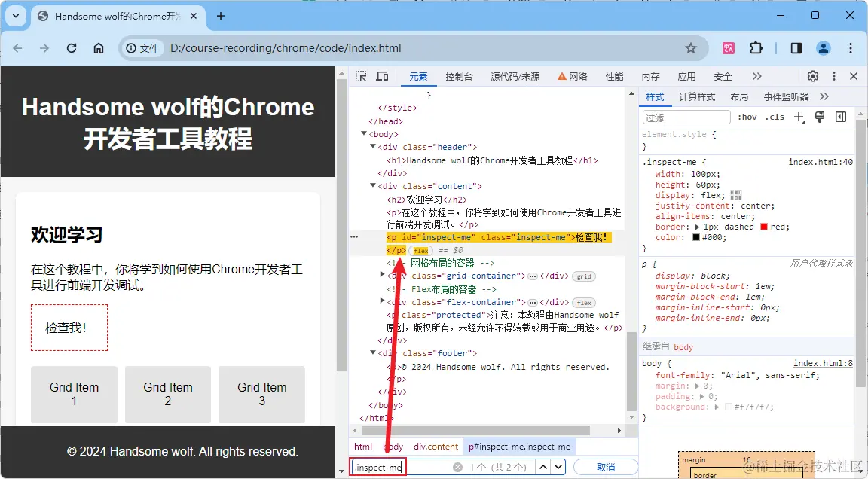
Task: Clear the .inspect-me search field
Action: click(457, 468)
